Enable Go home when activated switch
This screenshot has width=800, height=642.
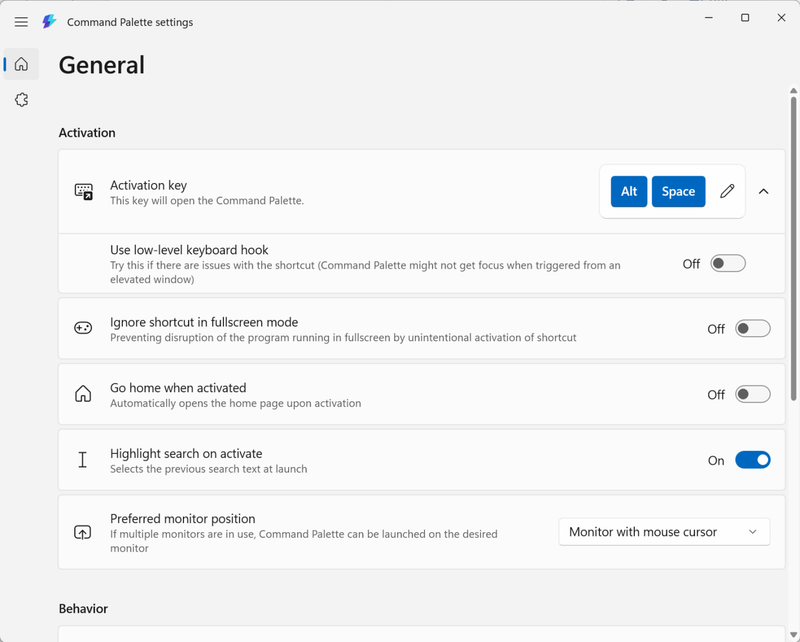[752, 395]
